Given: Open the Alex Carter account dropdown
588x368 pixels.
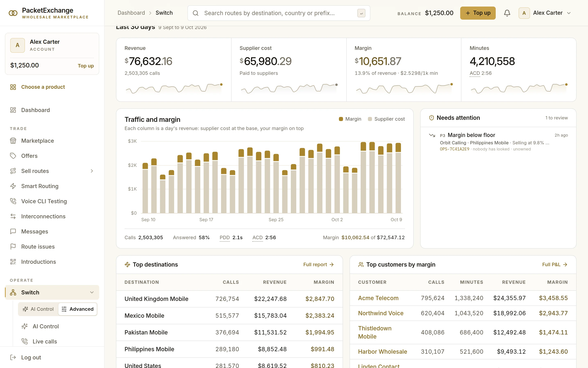Looking at the screenshot, I should pyautogui.click(x=545, y=13).
